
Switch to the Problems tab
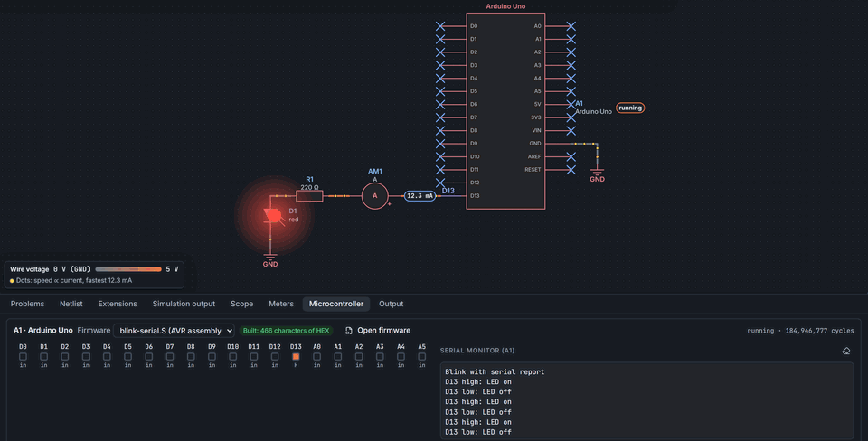coord(27,304)
